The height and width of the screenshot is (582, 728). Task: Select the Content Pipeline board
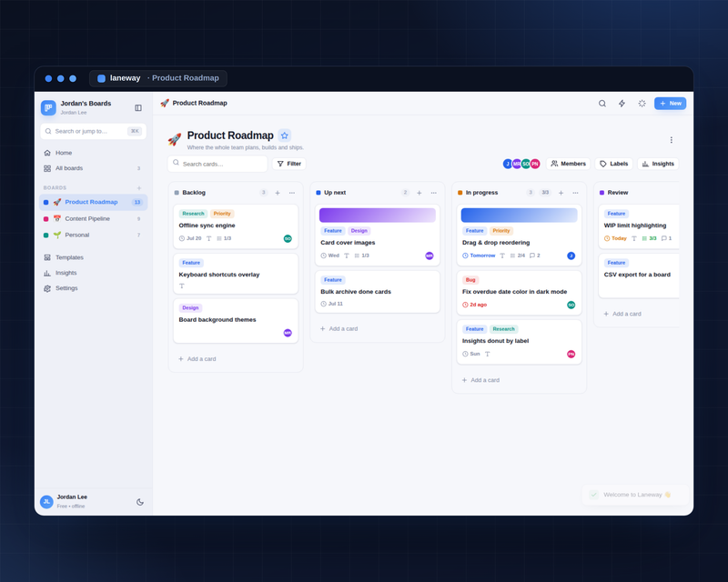pyautogui.click(x=93, y=218)
